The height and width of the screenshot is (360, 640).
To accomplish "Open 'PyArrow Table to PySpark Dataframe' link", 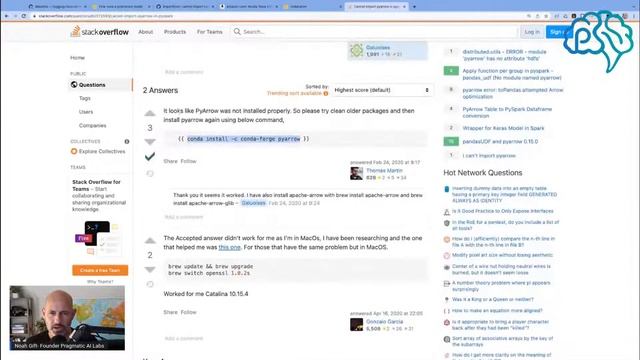I will click(507, 112).
